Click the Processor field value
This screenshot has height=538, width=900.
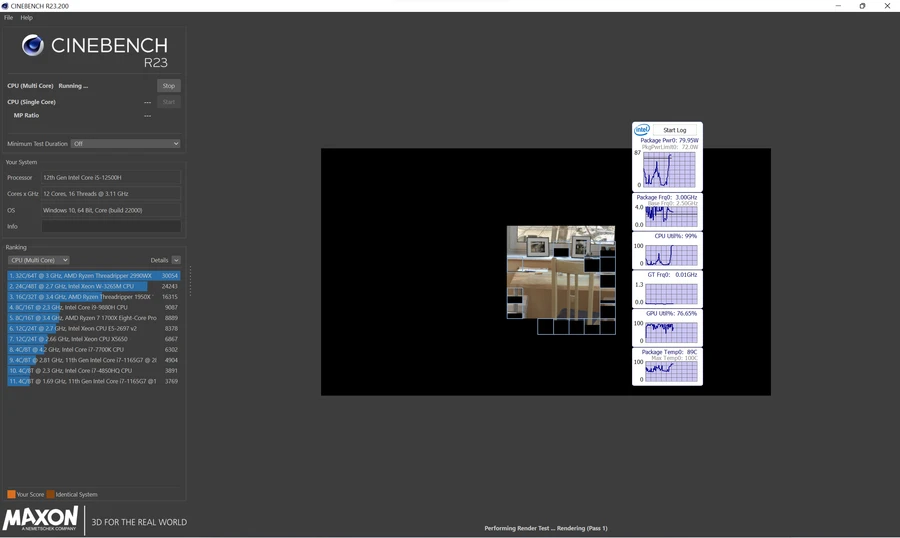[x=111, y=177]
